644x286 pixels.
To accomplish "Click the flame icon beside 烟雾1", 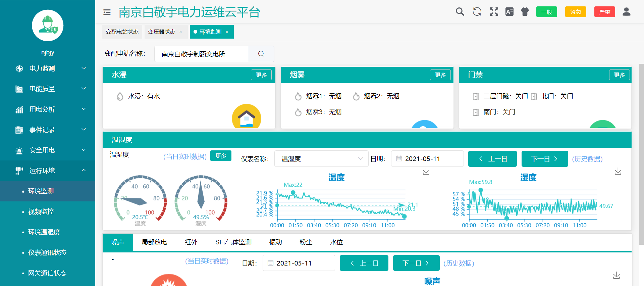I will 298,97.
